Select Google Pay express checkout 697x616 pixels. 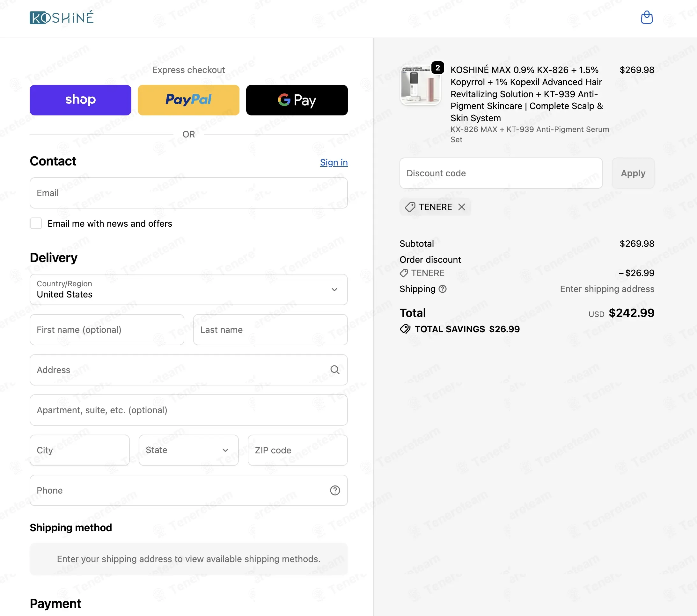coord(297,100)
